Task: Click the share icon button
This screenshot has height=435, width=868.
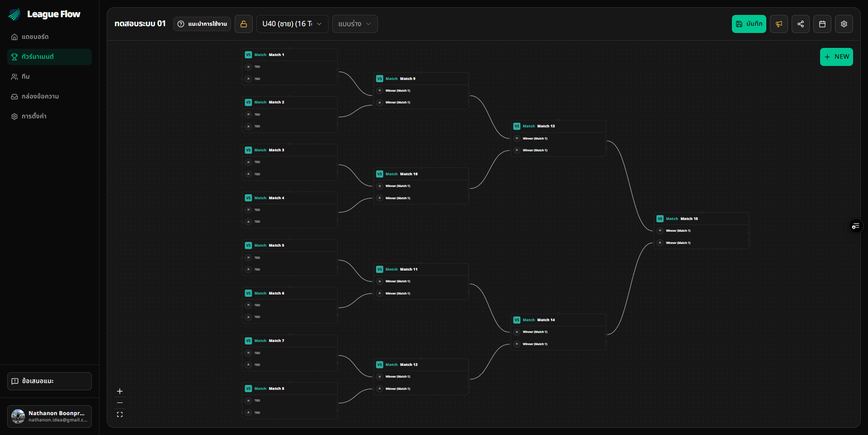Action: click(801, 24)
